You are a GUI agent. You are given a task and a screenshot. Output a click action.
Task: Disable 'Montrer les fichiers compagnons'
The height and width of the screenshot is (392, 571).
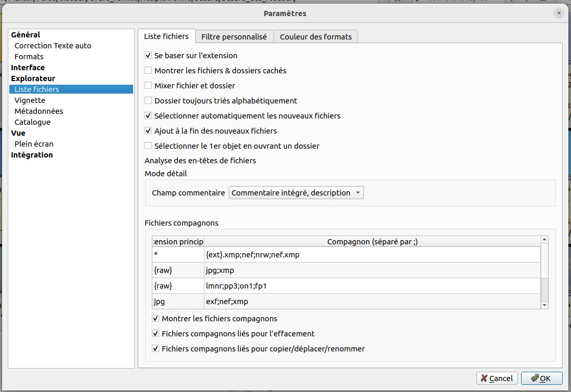pos(155,319)
